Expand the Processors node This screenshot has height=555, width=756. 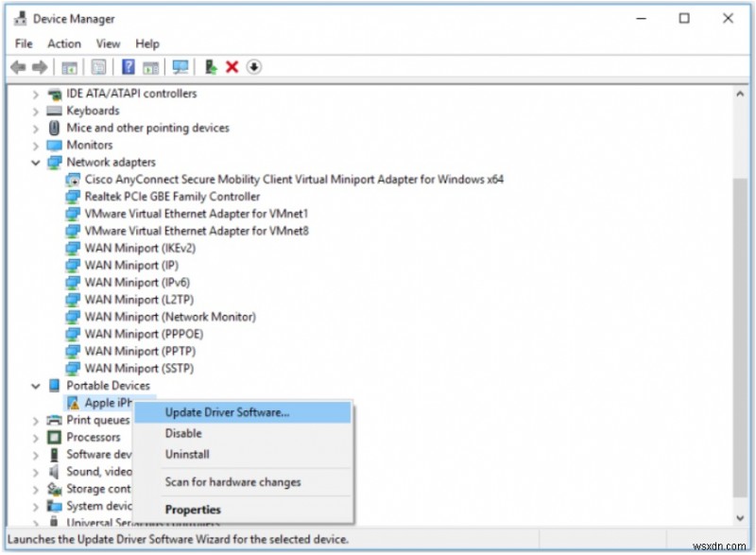[x=35, y=439]
